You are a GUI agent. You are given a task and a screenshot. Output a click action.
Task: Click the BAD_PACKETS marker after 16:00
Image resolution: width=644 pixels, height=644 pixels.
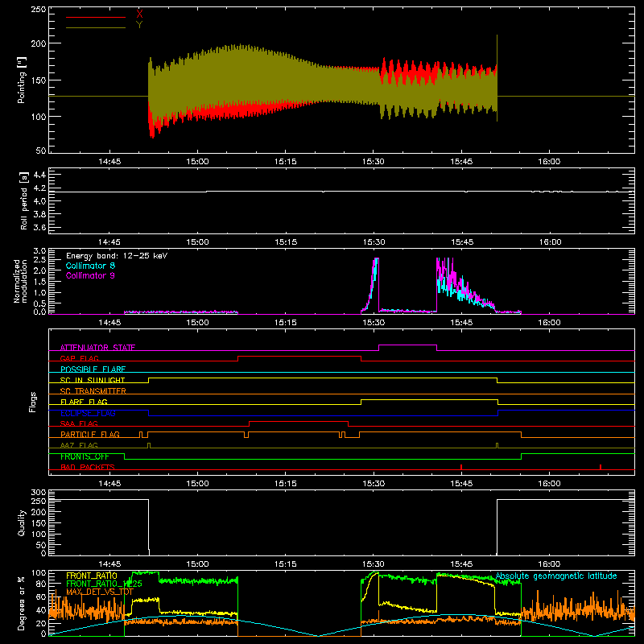(601, 467)
